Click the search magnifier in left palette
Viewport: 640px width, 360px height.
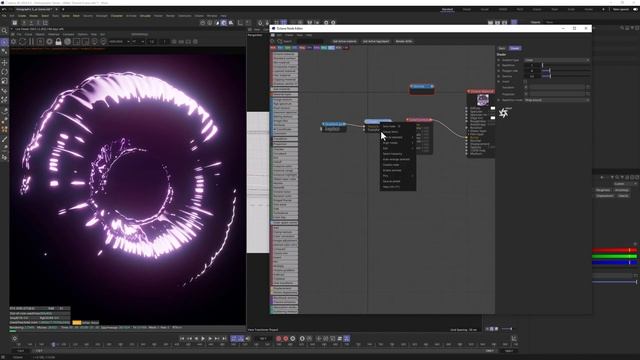point(4,31)
